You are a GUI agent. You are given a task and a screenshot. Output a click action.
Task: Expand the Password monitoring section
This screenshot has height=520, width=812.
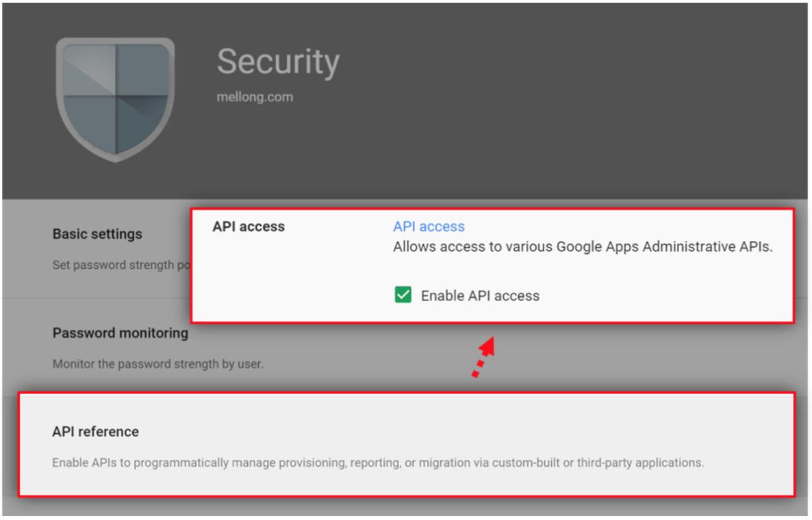(x=120, y=333)
